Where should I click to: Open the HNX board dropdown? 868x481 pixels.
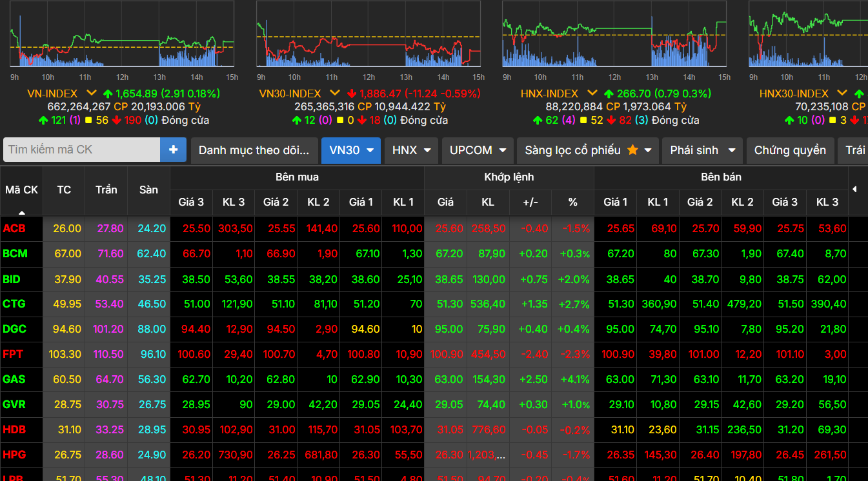click(x=411, y=150)
